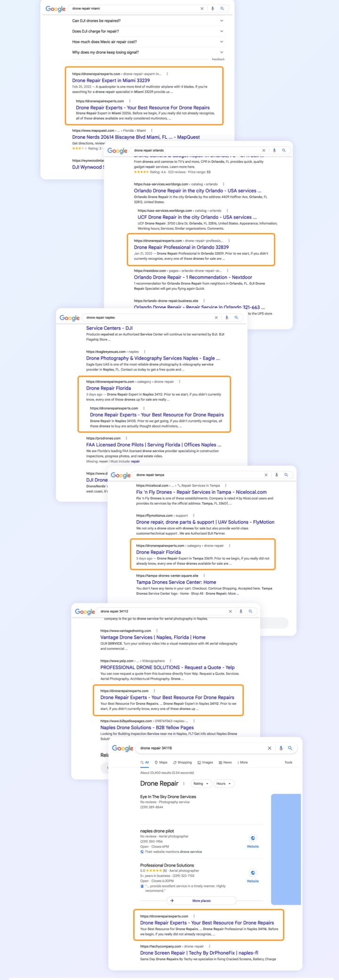Switch to the Maps tab

[161, 763]
